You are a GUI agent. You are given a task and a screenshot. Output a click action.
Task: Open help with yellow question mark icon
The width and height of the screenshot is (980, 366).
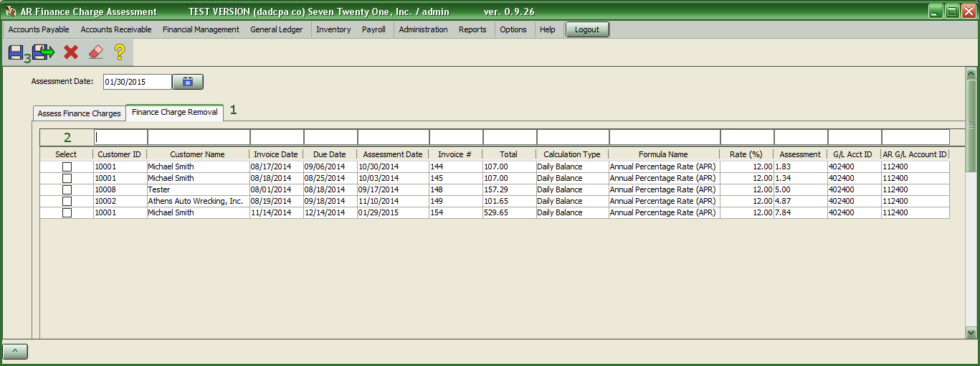[x=120, y=52]
